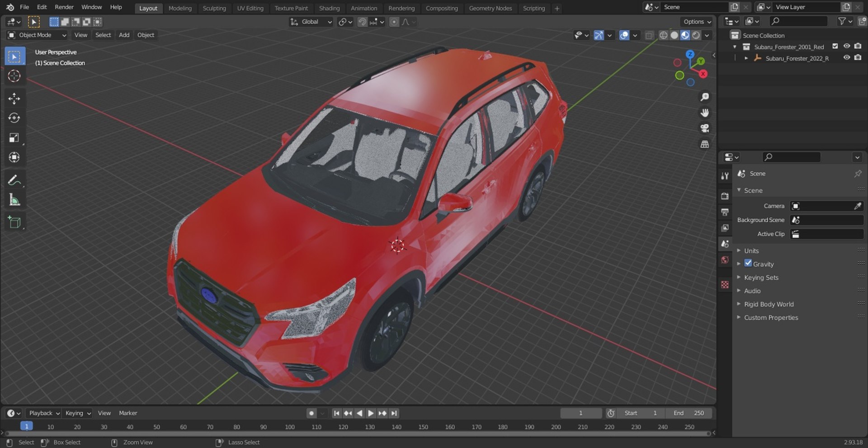Image resolution: width=868 pixels, height=448 pixels.
Task: Choose the Move tool
Action: pyautogui.click(x=14, y=99)
